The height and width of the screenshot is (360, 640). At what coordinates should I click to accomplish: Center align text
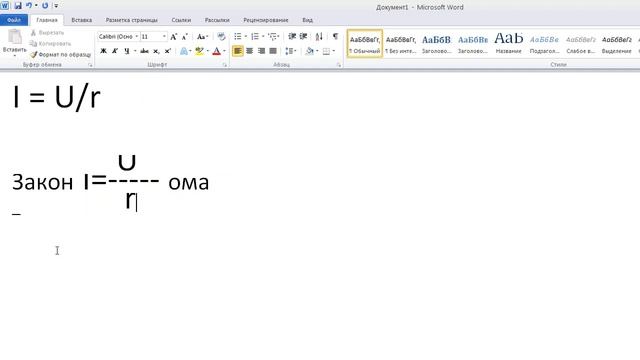[x=249, y=51]
